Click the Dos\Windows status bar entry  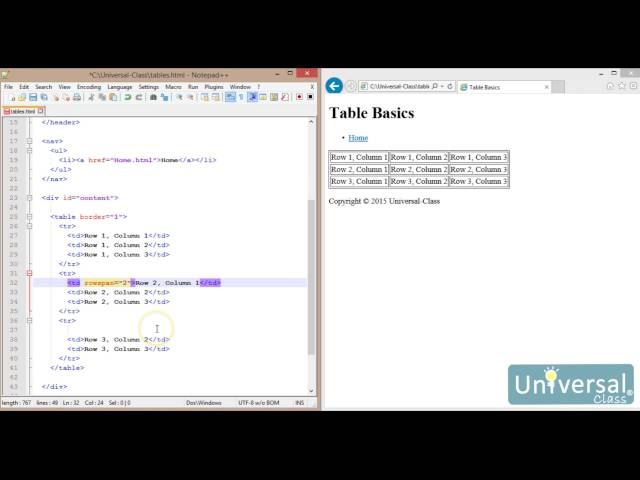pos(204,403)
